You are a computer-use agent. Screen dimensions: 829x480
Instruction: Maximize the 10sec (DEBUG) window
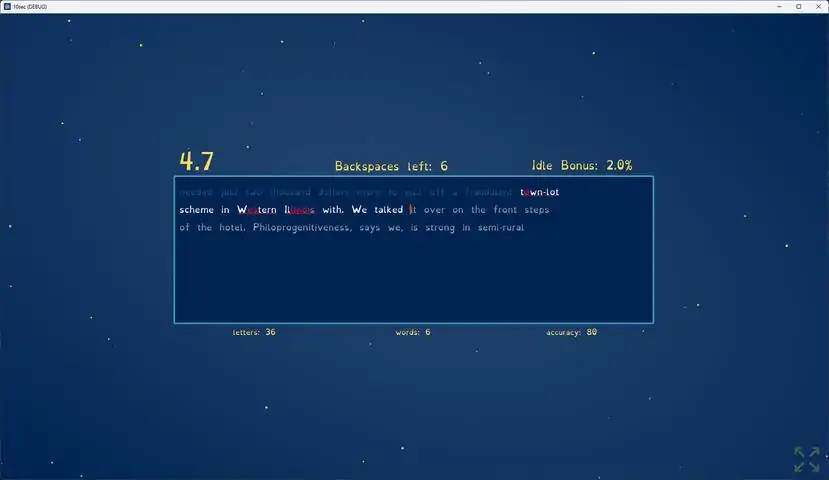(799, 6)
